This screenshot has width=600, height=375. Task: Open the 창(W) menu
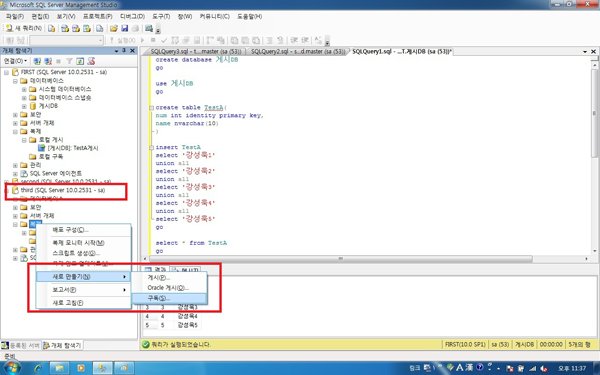[185, 16]
